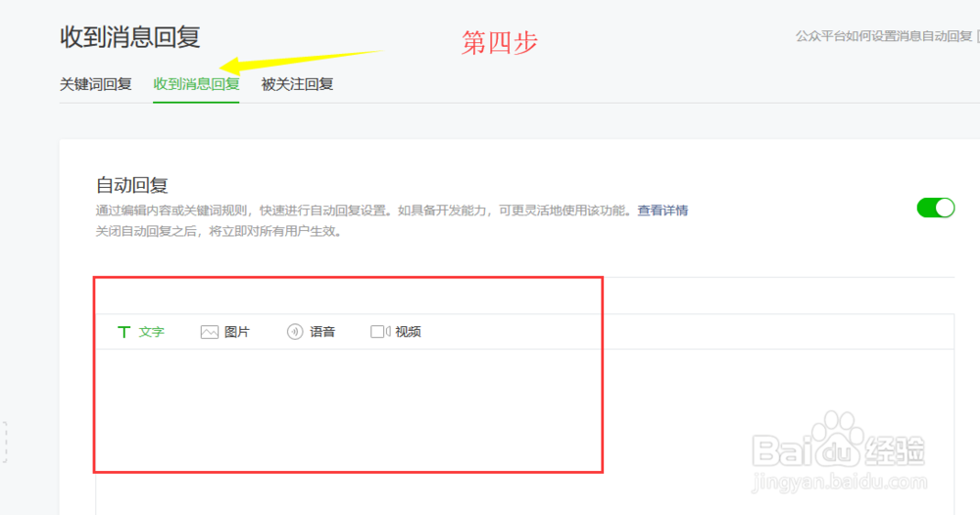
Task: Open the 被关注回复 tab
Action: (x=297, y=84)
